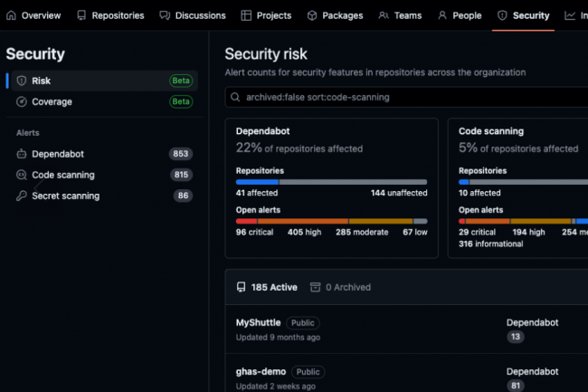This screenshot has height=392, width=588.
Task: Click the Dependabot robot icon in sidebar
Action: pos(22,154)
